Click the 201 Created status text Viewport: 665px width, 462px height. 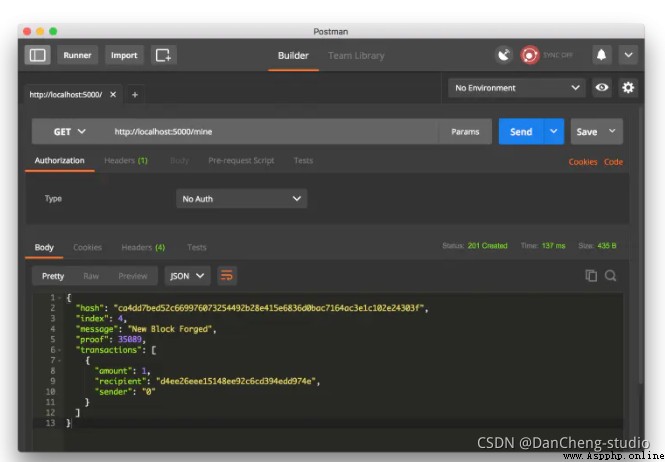(487, 246)
